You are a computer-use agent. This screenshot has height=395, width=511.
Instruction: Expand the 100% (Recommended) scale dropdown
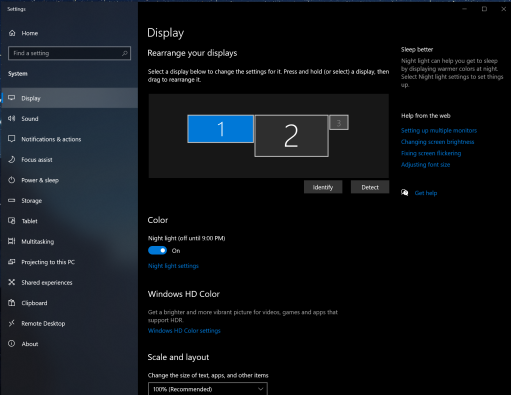click(207, 389)
